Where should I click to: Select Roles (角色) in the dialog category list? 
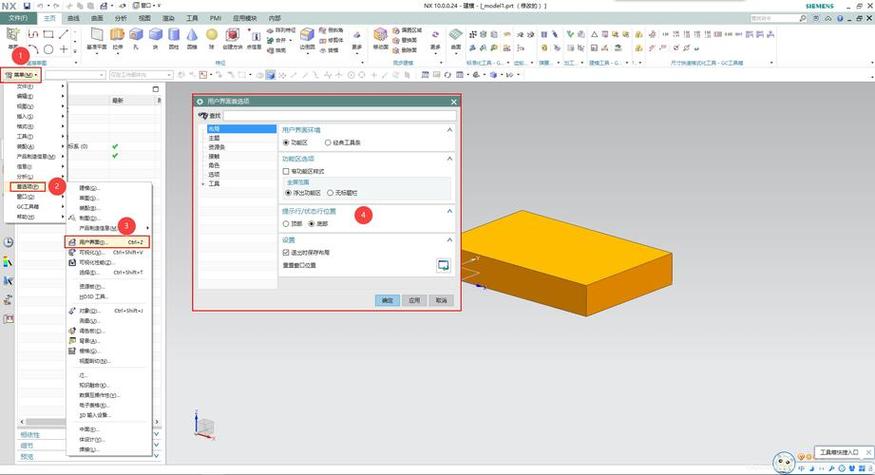pyautogui.click(x=214, y=165)
